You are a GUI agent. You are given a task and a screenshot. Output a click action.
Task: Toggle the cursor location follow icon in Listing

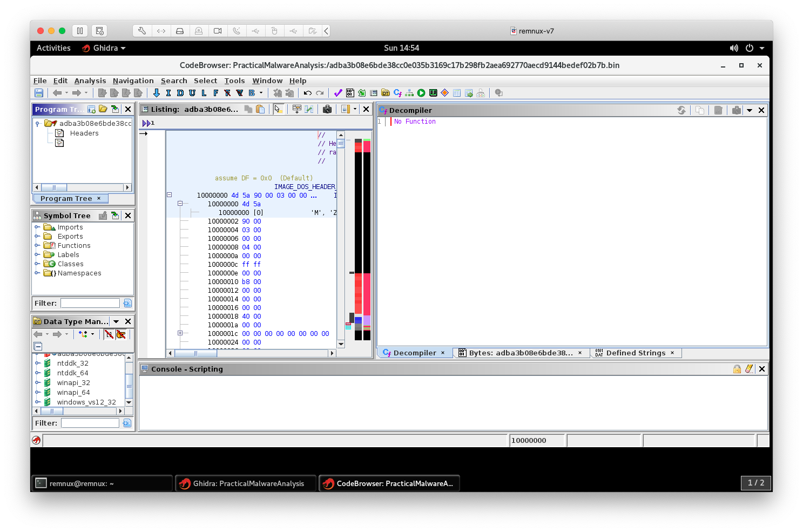[278, 109]
